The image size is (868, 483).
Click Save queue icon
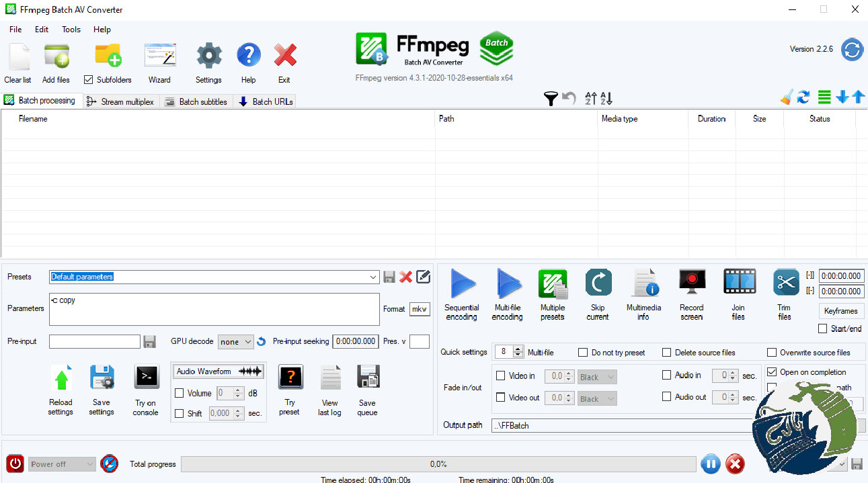[x=368, y=377]
